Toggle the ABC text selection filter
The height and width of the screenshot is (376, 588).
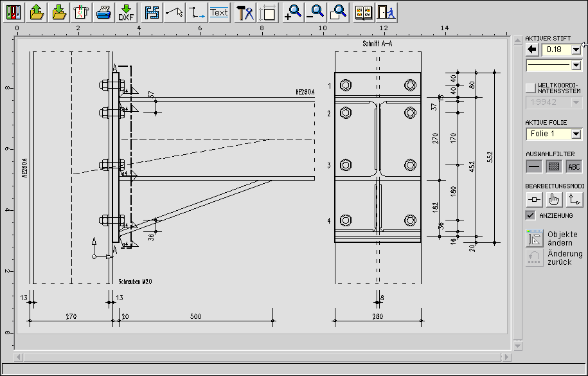(574, 166)
